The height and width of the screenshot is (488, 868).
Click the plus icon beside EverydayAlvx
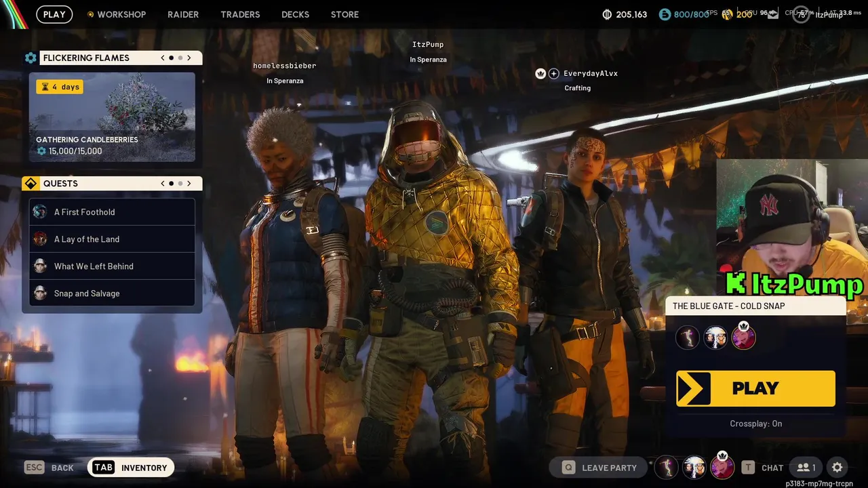553,73
